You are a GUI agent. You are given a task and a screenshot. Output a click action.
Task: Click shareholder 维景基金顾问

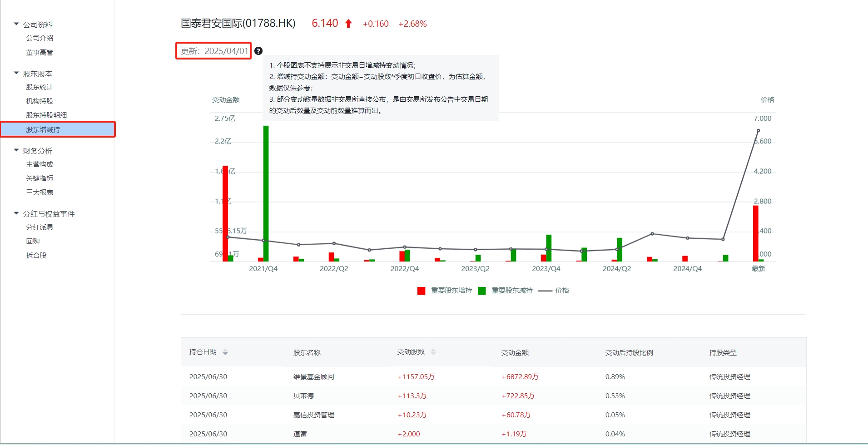pos(313,377)
